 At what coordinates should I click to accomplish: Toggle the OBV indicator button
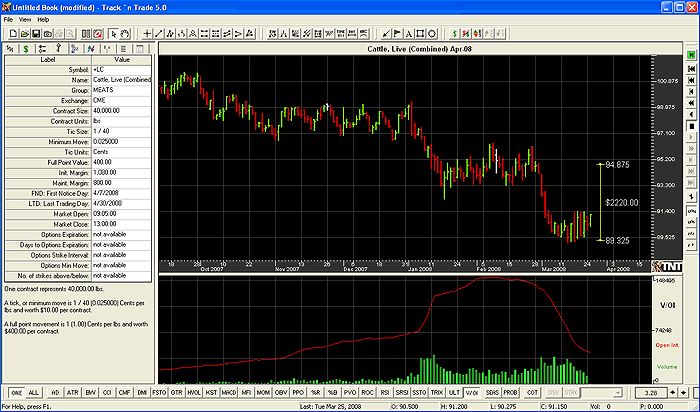(281, 393)
